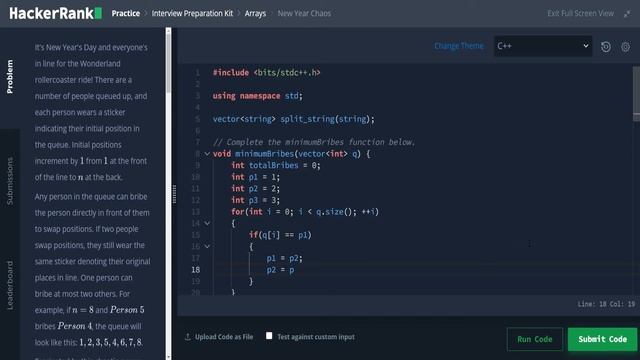640x360 pixels.
Task: Toggle Test against custom input checkbox
Action: coord(269,336)
